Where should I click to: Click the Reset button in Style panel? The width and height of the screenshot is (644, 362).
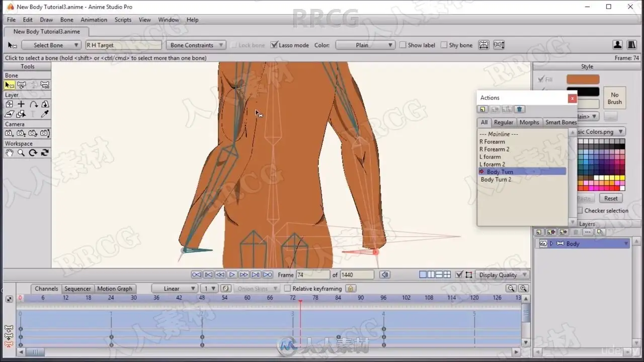[610, 198]
